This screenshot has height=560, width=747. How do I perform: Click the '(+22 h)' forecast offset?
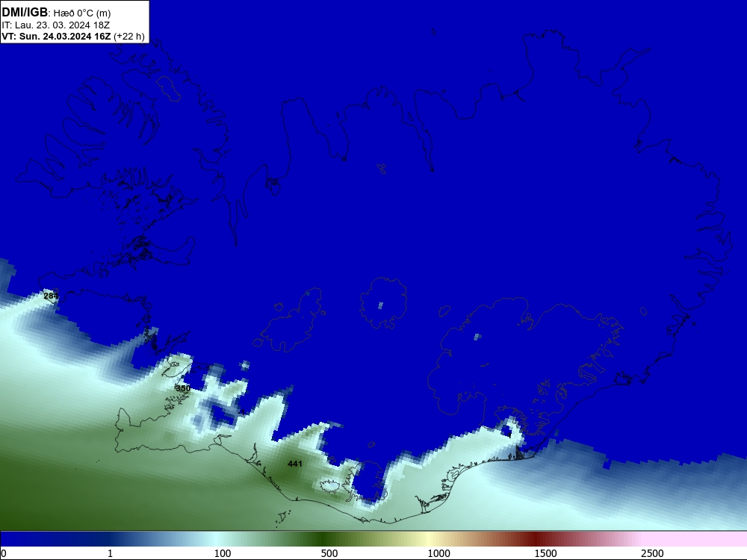click(129, 36)
